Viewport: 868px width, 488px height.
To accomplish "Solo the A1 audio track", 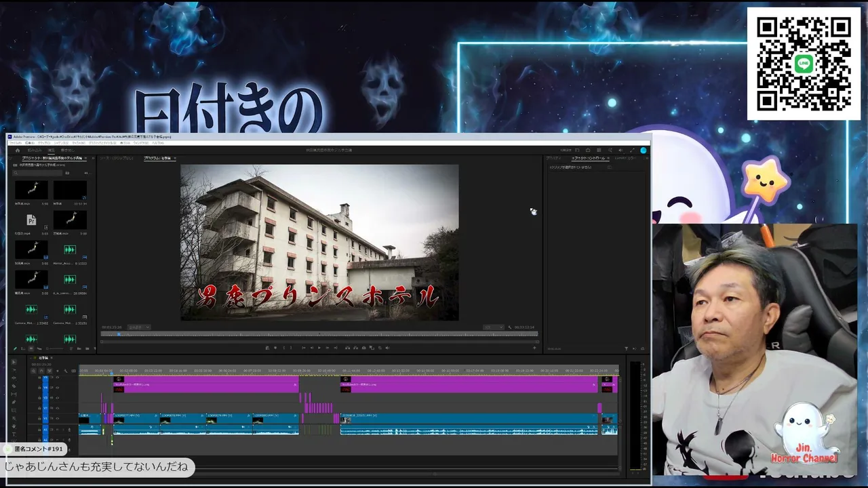I will click(62, 429).
